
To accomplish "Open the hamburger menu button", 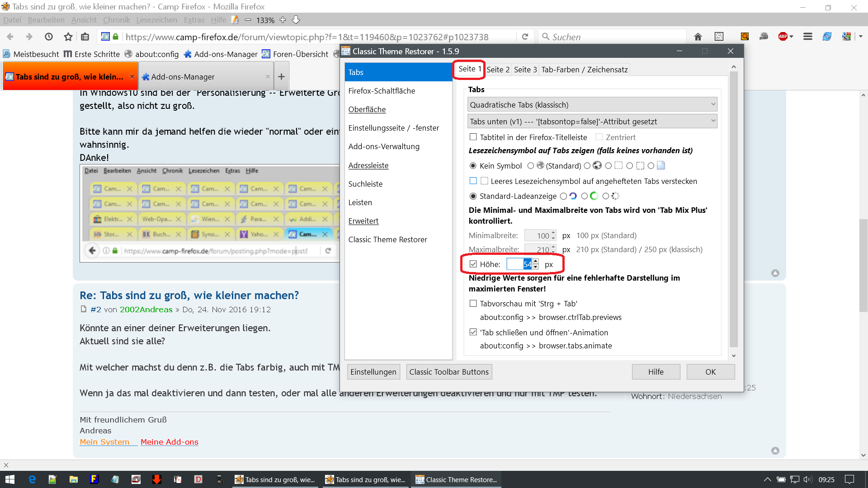I will [x=807, y=37].
